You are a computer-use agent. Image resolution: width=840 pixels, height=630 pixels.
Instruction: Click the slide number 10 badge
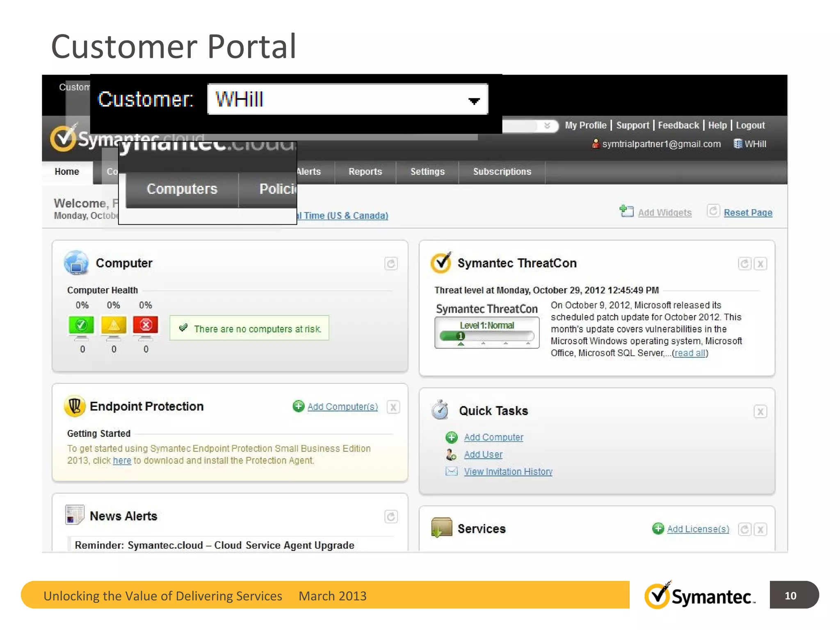(794, 595)
